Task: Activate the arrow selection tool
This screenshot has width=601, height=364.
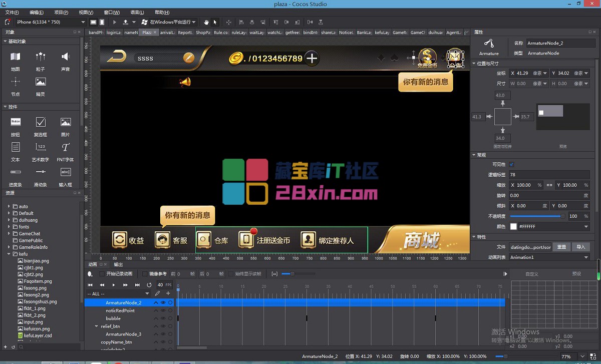Action: [215, 22]
